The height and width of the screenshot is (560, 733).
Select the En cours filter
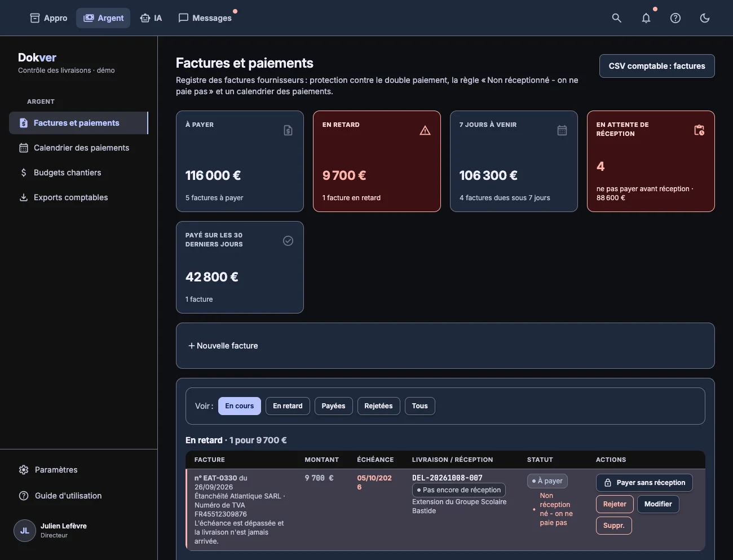pos(240,406)
